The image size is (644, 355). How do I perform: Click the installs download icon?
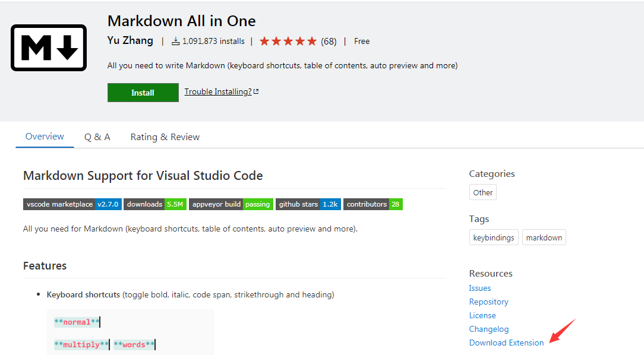(175, 41)
